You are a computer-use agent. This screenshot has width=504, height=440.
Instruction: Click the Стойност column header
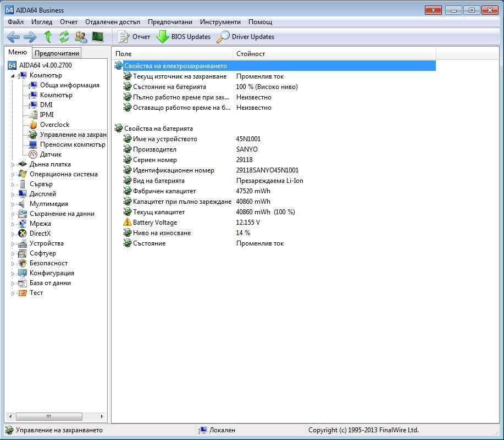click(334, 54)
